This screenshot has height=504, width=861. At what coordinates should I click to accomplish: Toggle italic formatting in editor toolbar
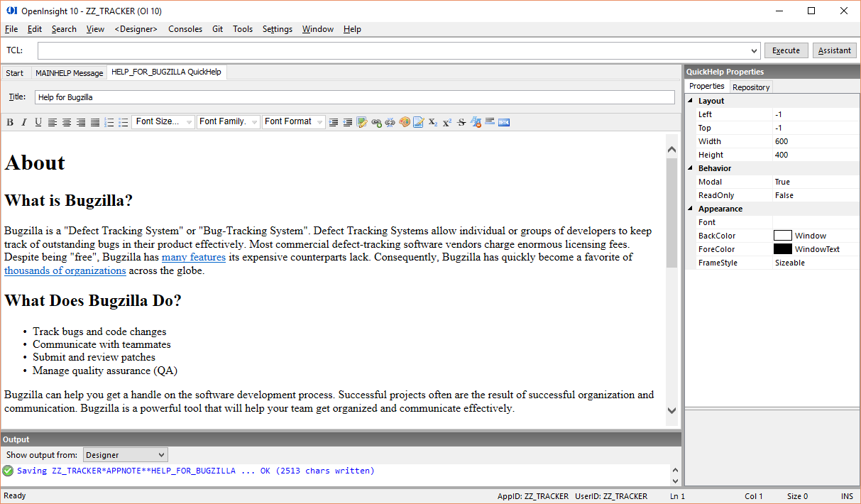click(23, 122)
